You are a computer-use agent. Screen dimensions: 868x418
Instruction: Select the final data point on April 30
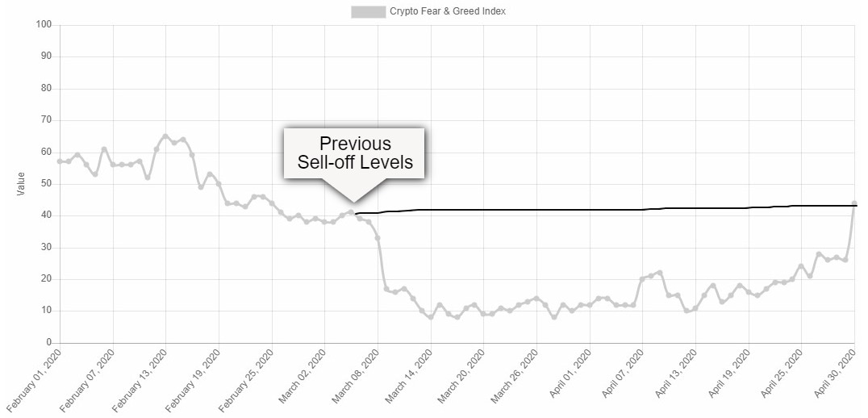[854, 203]
